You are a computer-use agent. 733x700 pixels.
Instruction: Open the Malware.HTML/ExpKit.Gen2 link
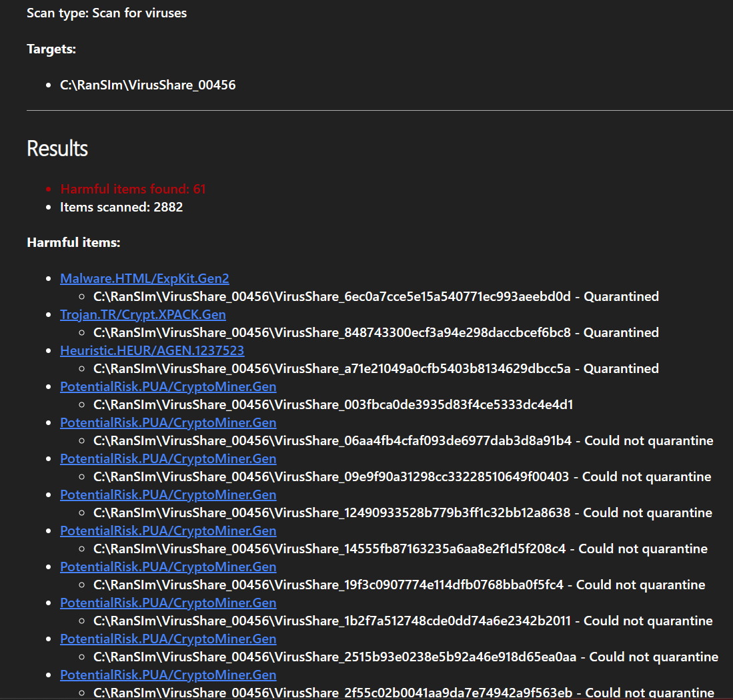[x=144, y=278]
